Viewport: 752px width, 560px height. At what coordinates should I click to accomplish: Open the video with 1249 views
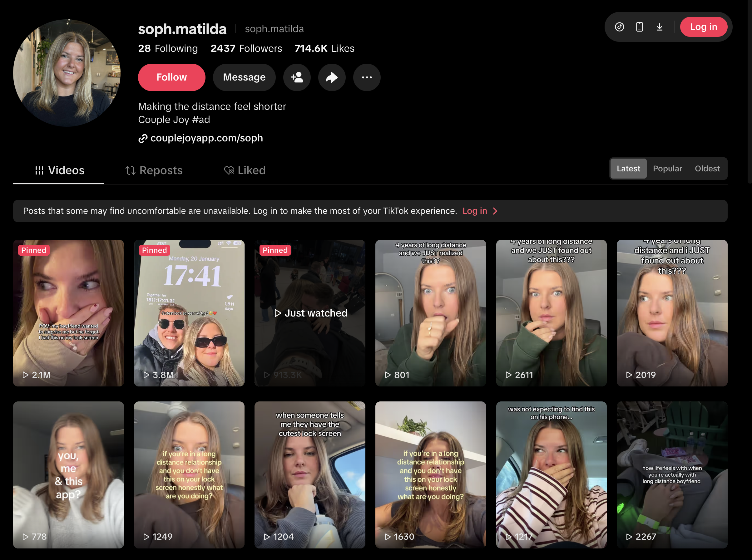tap(189, 475)
